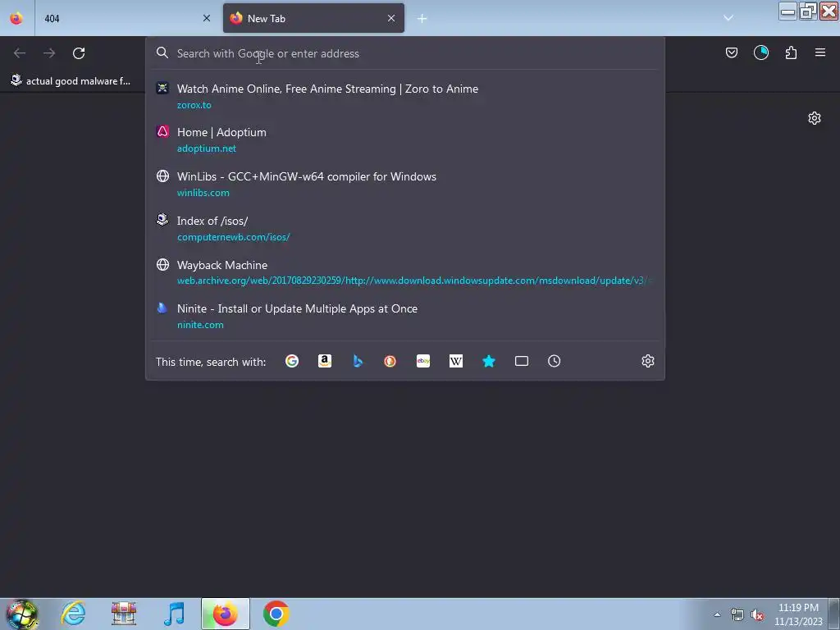Open the Firefox account profile icon
Screen dimensions: 840x630
pos(761,52)
